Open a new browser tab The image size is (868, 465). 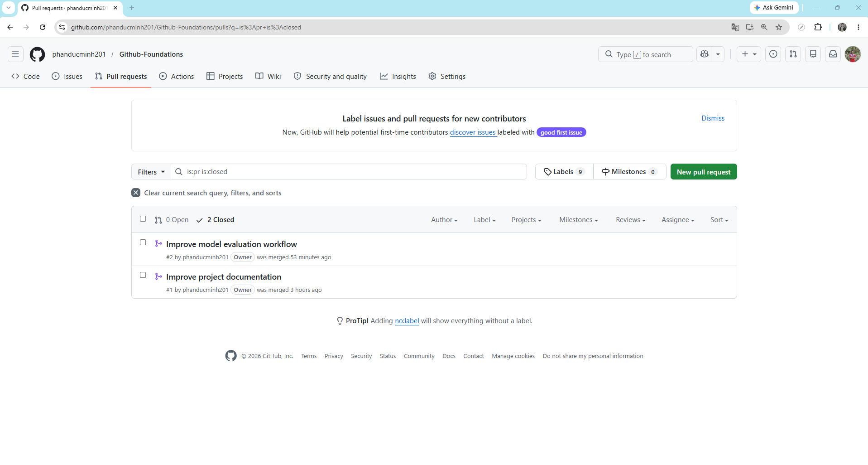point(132,8)
